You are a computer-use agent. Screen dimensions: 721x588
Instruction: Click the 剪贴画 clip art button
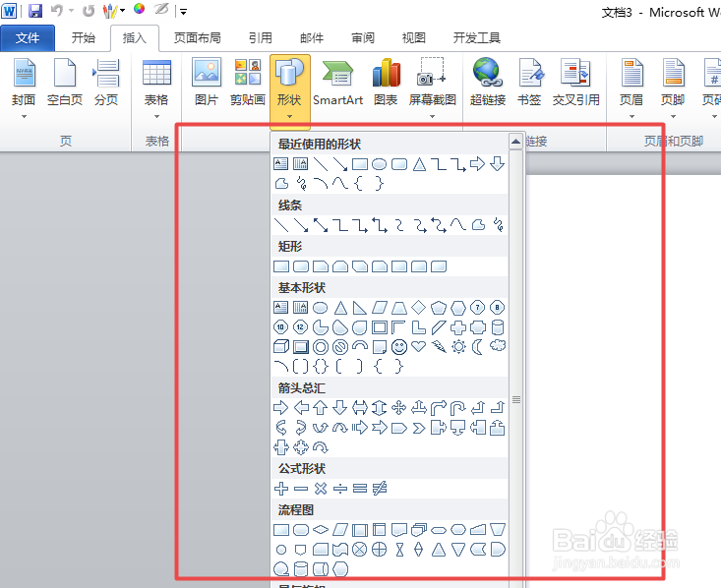point(248,83)
